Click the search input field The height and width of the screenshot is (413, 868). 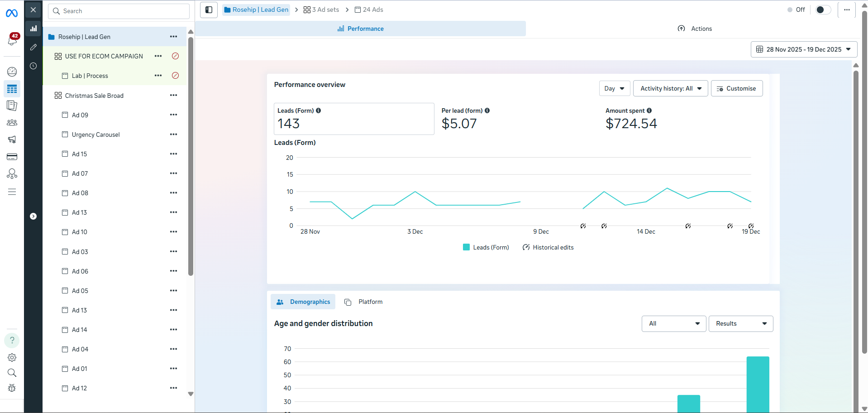tap(119, 11)
